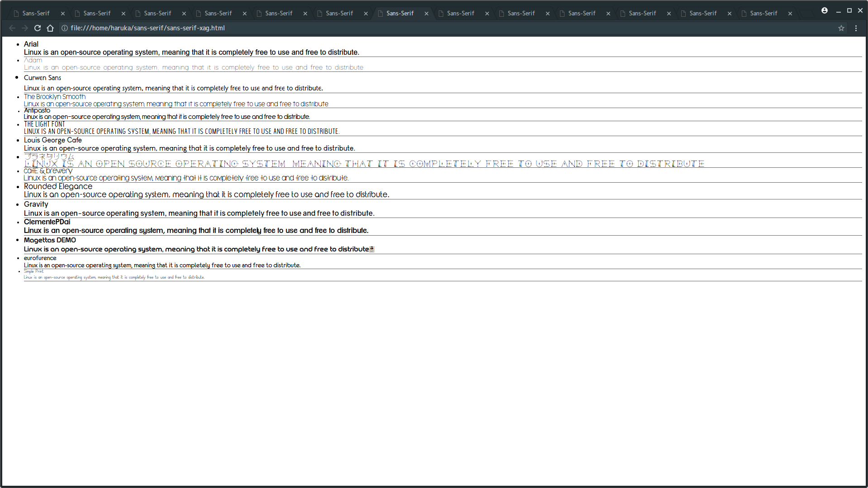The width and height of the screenshot is (868, 488).
Task: Click the Linux sample sentence under Gravity
Action: [x=199, y=213]
